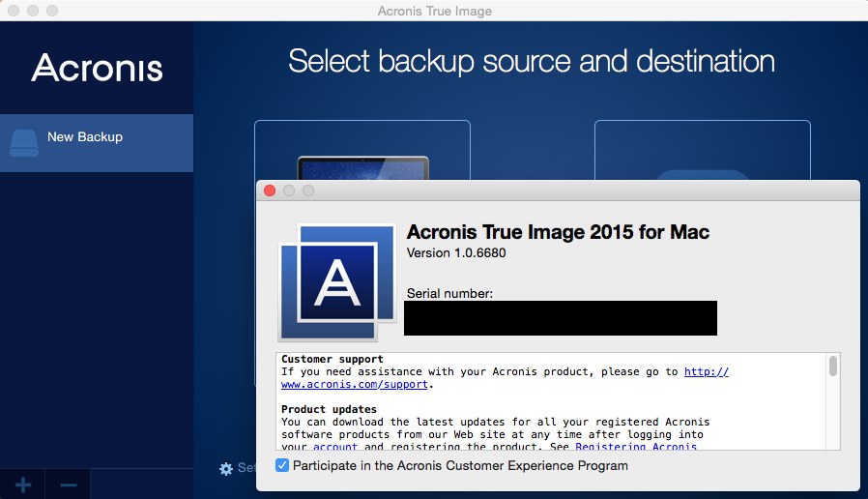The width and height of the screenshot is (868, 499).
Task: Click the Product updates heading
Action: point(329,409)
